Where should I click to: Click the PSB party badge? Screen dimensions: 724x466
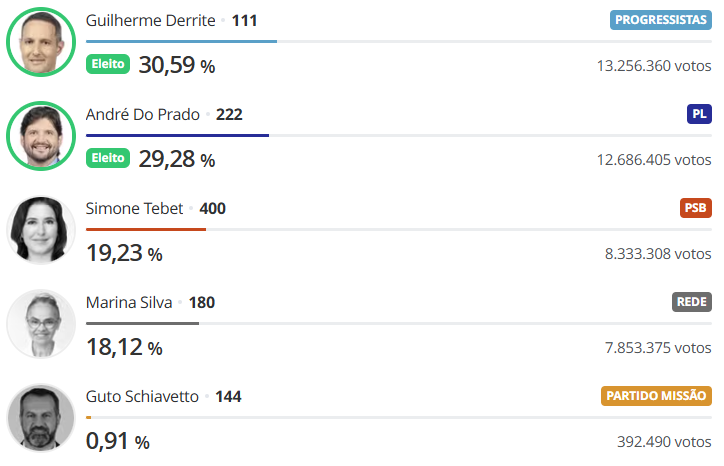click(x=695, y=208)
